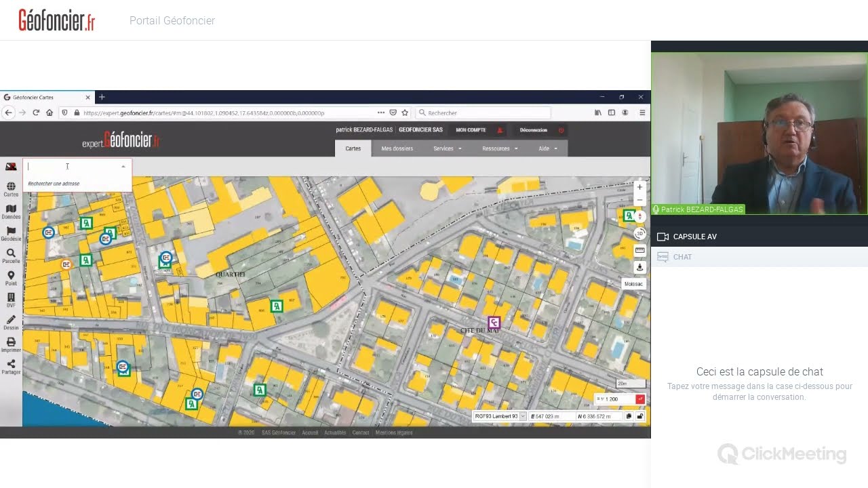Open the Actualités footer link
The height and width of the screenshot is (488, 868).
click(x=335, y=432)
